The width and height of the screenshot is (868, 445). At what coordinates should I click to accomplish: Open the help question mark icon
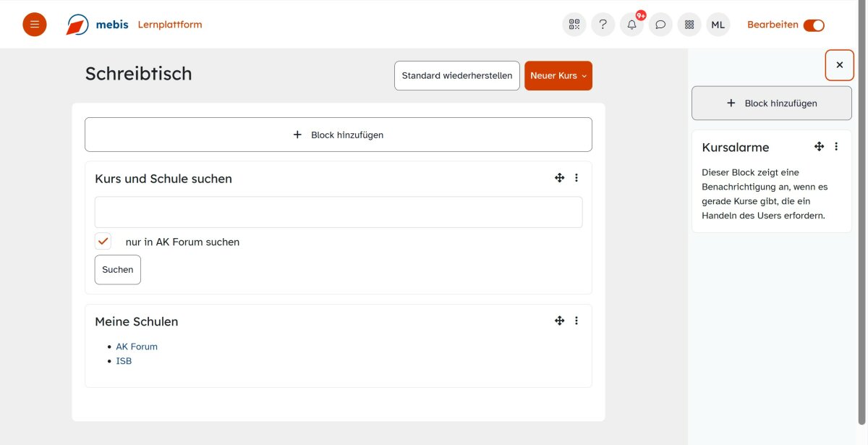tap(603, 25)
